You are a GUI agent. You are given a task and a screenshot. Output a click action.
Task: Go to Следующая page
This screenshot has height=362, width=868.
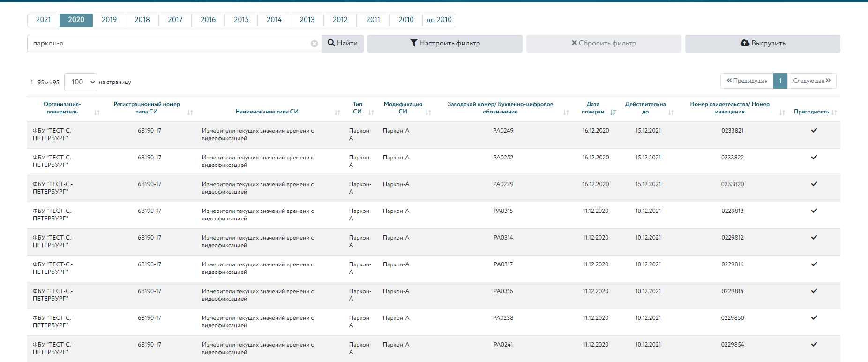(x=812, y=81)
